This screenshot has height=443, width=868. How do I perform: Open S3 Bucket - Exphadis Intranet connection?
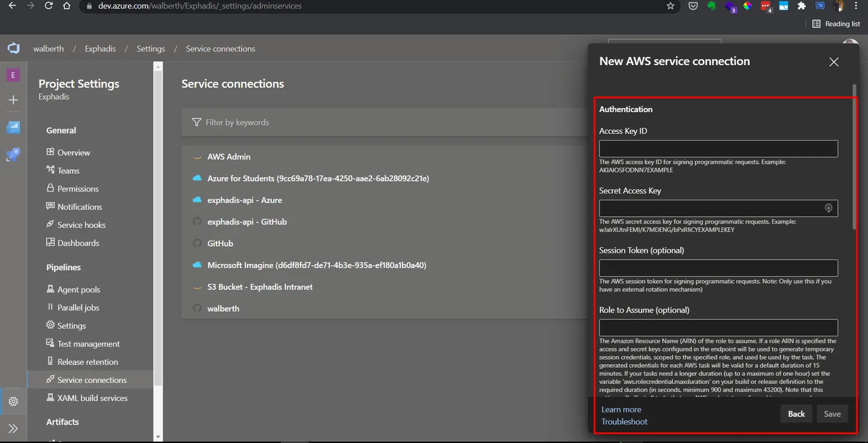click(x=260, y=287)
